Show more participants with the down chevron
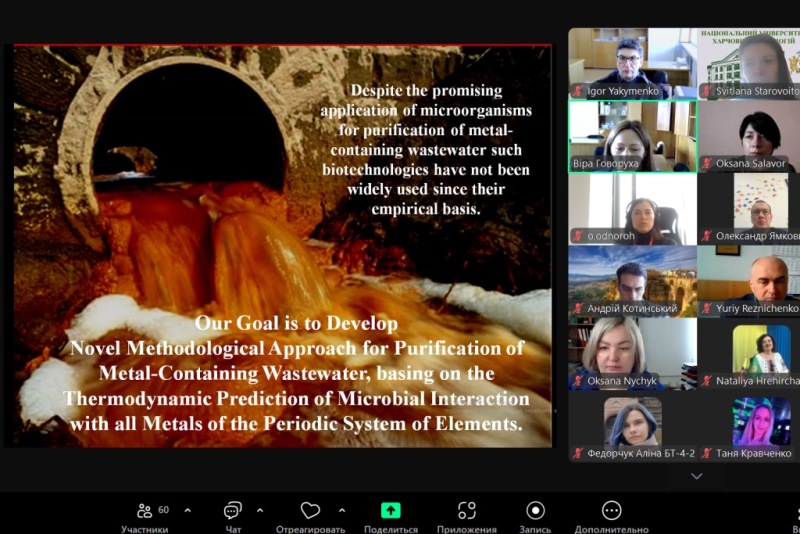 [x=697, y=476]
